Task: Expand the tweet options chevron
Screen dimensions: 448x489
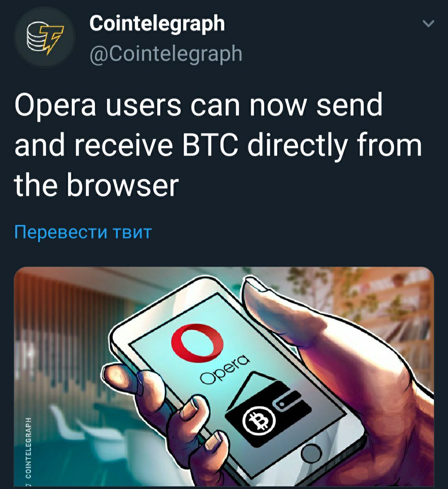Action: coord(428,23)
